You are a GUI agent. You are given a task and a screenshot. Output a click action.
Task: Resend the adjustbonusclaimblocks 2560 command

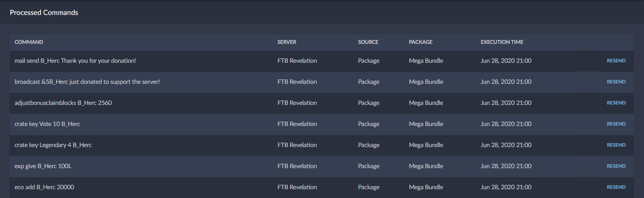[616, 103]
